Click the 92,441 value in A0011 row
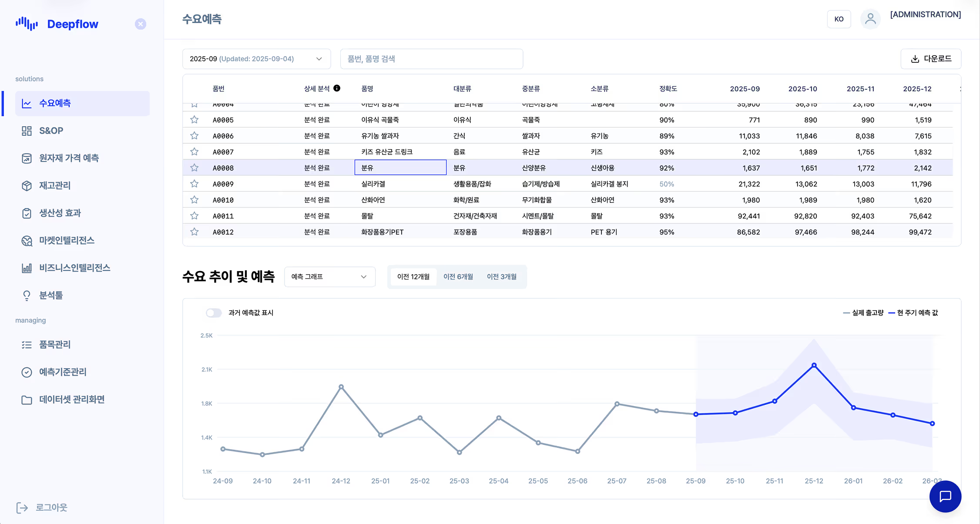Viewport: 980px width, 524px height. click(x=748, y=216)
